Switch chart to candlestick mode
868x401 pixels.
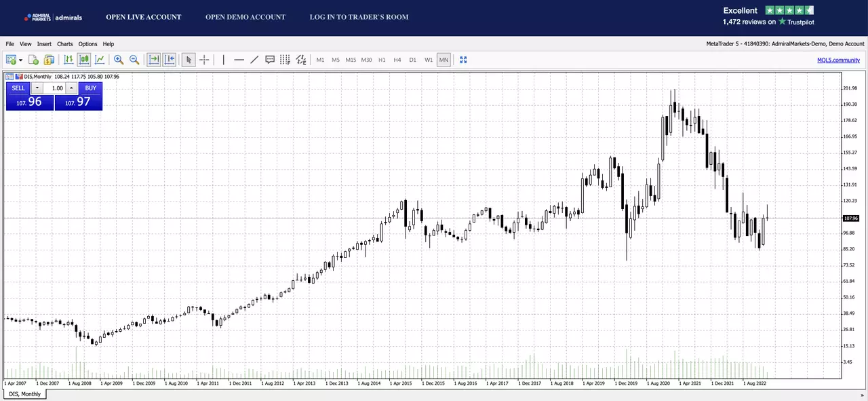(x=84, y=60)
